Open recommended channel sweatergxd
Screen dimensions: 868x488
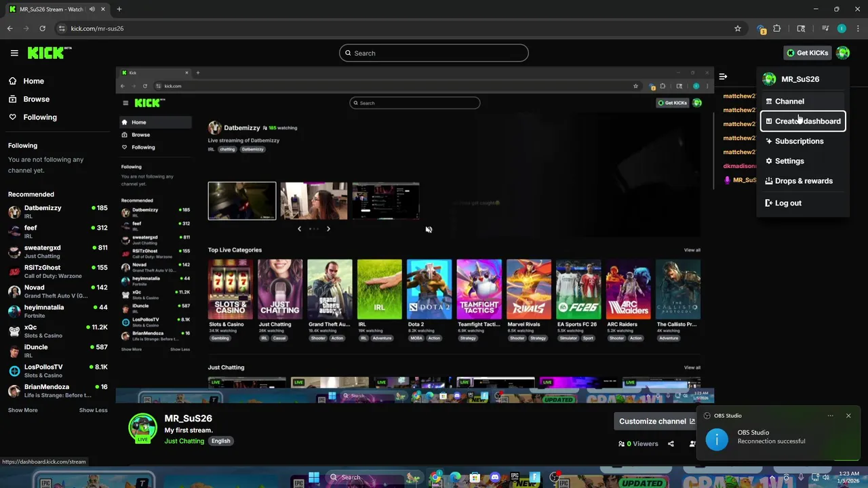tap(58, 251)
